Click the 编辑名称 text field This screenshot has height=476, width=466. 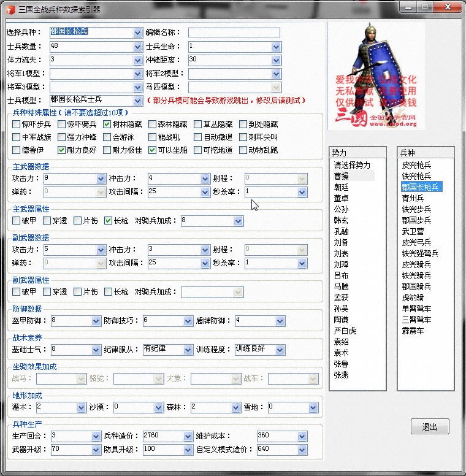[x=234, y=33]
